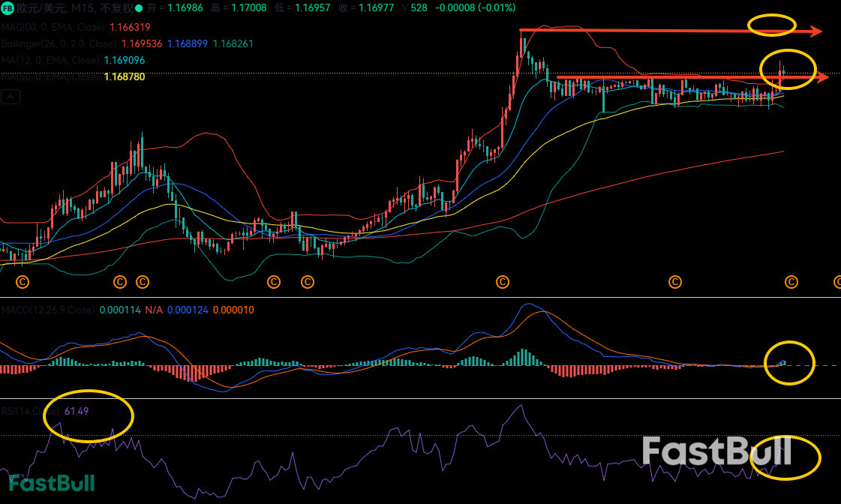The image size is (841, 504).
Task: Select the Bollinger(26, 0, 2.0, Close) indicator label
Action: click(60, 43)
